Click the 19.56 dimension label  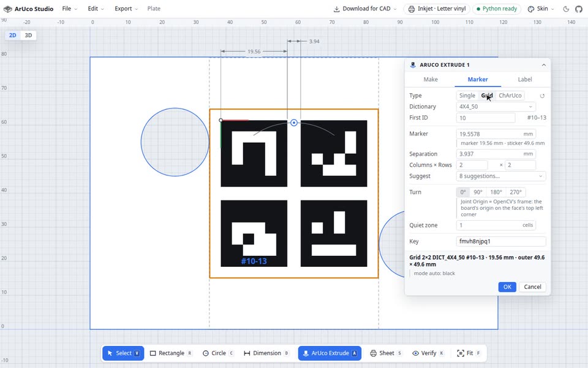coord(254,52)
